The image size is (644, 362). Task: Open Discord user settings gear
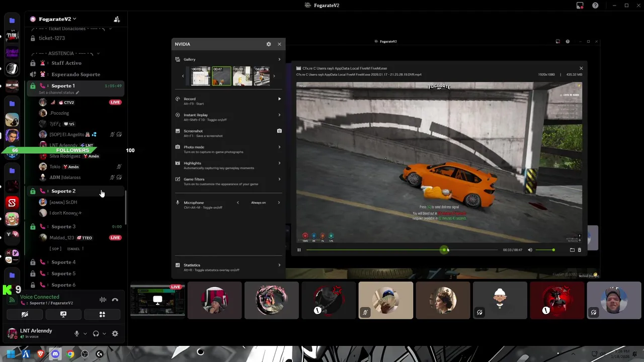coord(115,333)
